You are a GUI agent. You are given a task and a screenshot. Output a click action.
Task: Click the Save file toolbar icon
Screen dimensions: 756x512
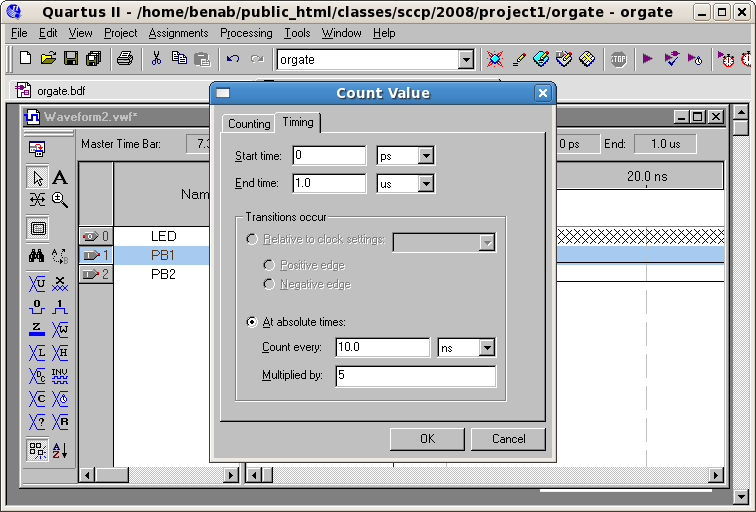71,59
